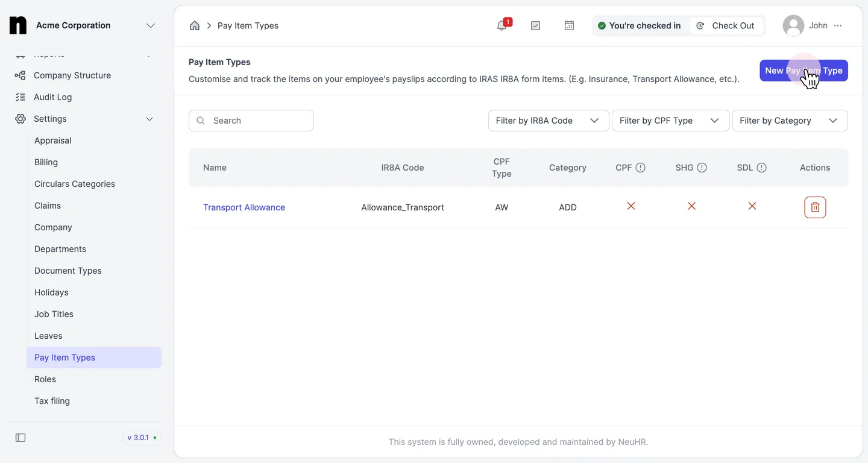Click the SHG info icon
Viewport: 868px width, 463px height.
pyautogui.click(x=702, y=168)
